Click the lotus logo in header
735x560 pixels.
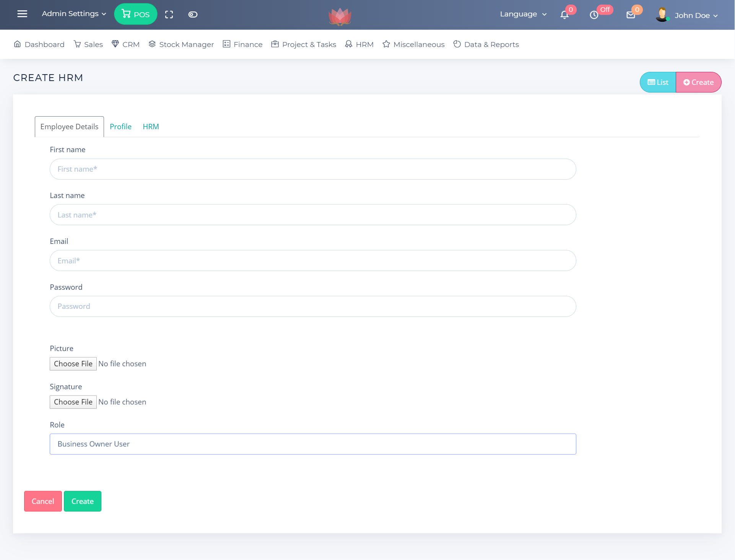340,16
